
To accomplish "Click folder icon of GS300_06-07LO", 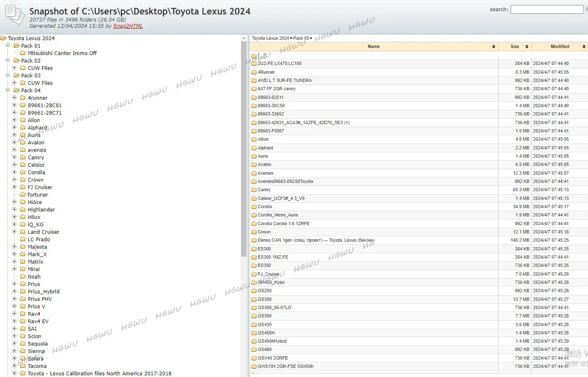I will point(254,308).
